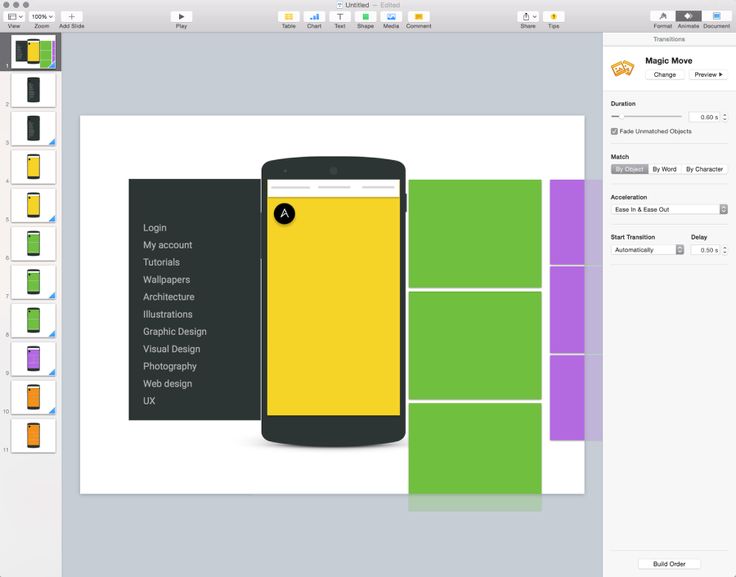Open the Build Order window
This screenshot has height=577, width=736.
(669, 564)
